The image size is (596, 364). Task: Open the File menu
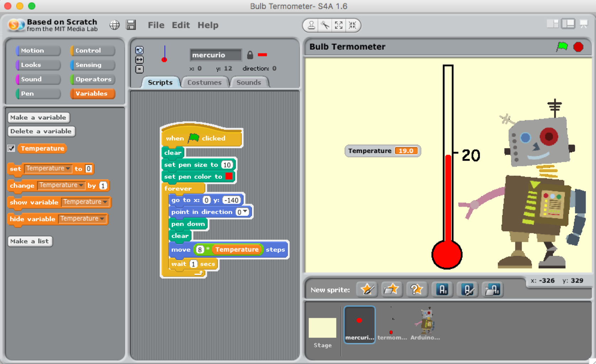point(155,25)
